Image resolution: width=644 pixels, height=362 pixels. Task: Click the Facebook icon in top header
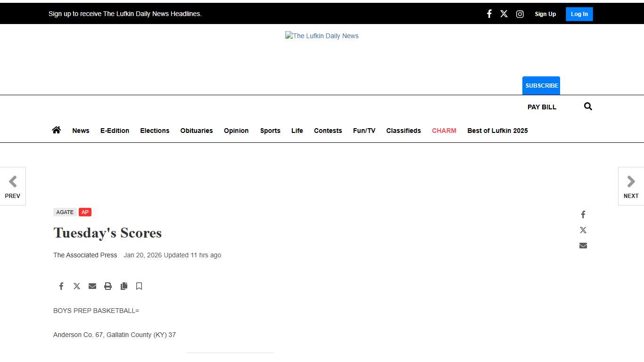489,14
